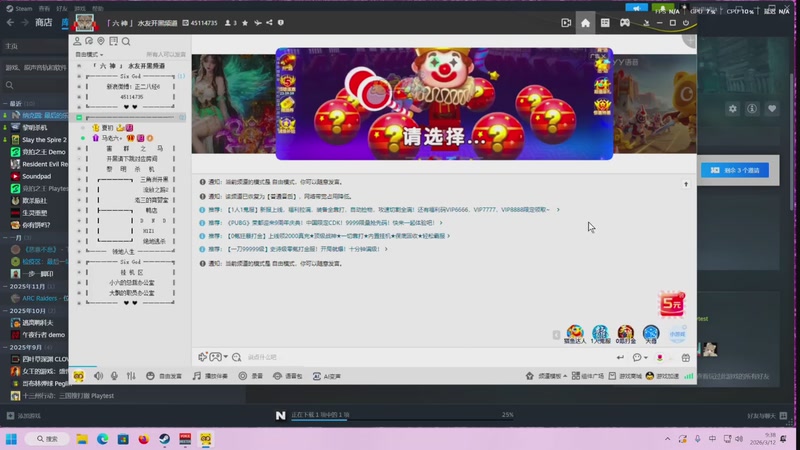The width and height of the screenshot is (800, 450).
Task: Toggle 录音 recording
Action: tap(251, 376)
